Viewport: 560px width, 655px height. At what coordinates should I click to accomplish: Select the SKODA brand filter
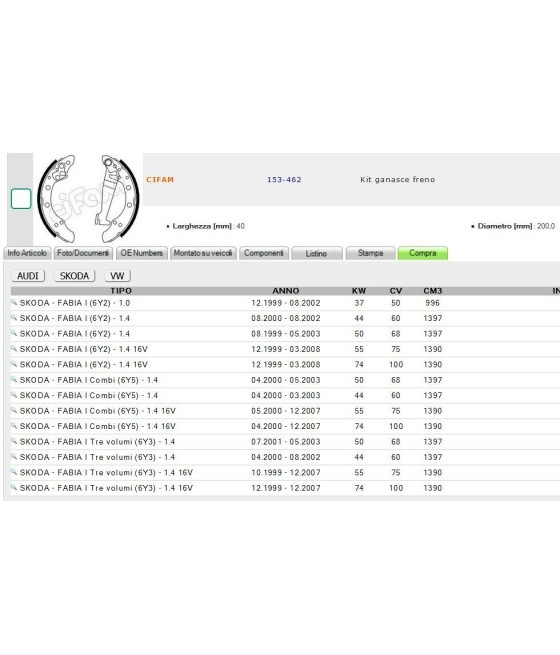(74, 276)
